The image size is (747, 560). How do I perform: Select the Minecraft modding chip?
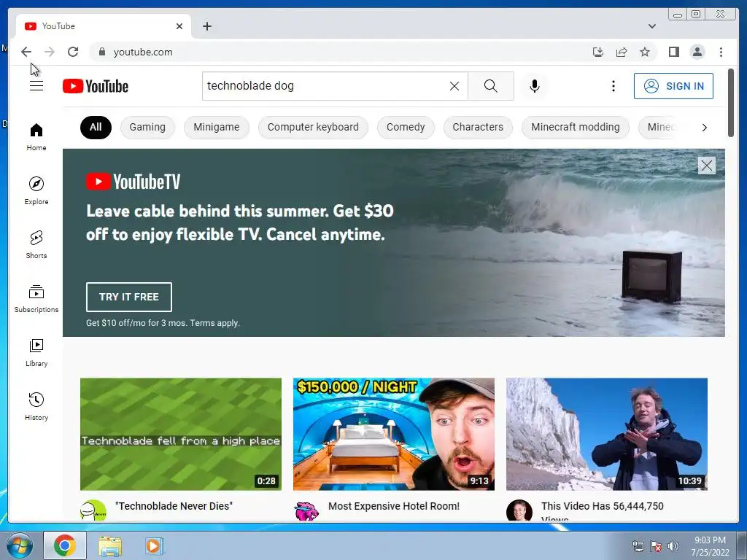tap(576, 127)
